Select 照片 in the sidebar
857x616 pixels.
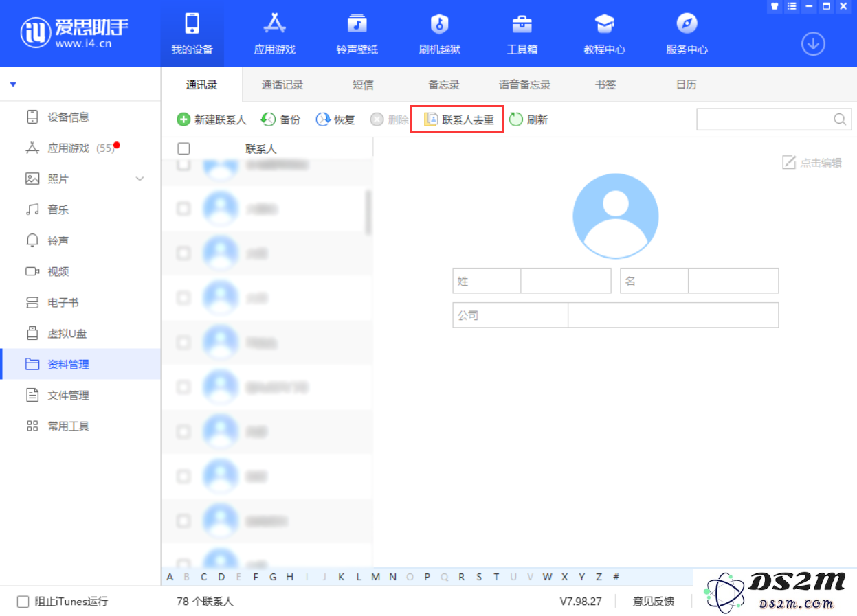pos(80,179)
